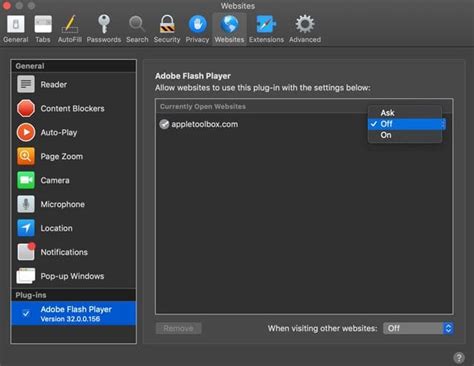The width and height of the screenshot is (474, 366).
Task: Open the Search magnifier icon
Action: coord(137,24)
